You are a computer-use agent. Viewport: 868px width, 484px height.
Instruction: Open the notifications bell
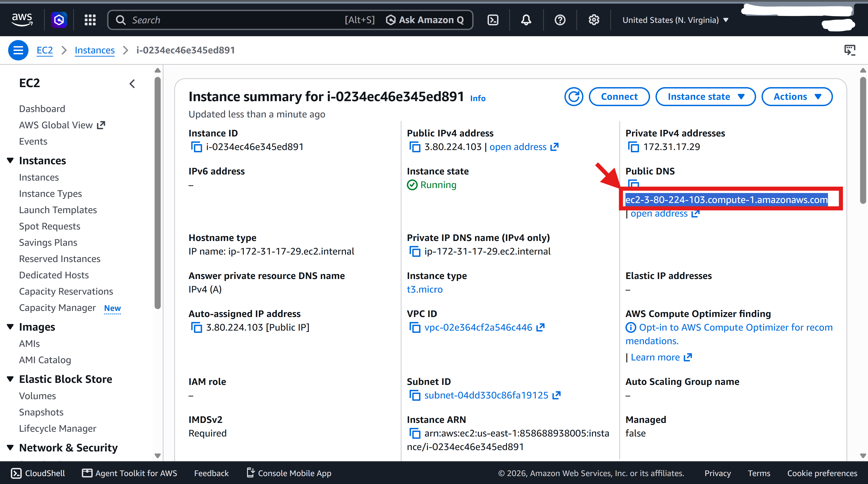click(x=526, y=20)
